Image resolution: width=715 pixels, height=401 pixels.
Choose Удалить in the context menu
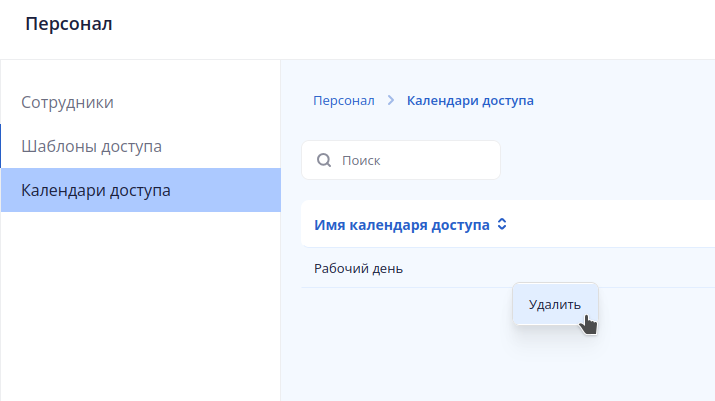(554, 304)
